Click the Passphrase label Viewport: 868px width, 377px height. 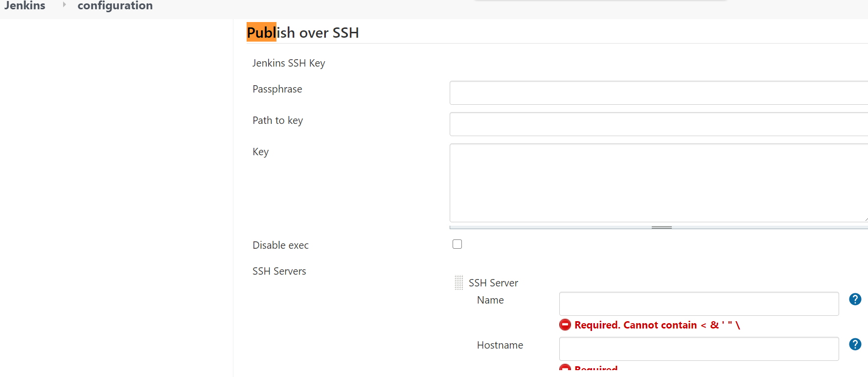(277, 89)
